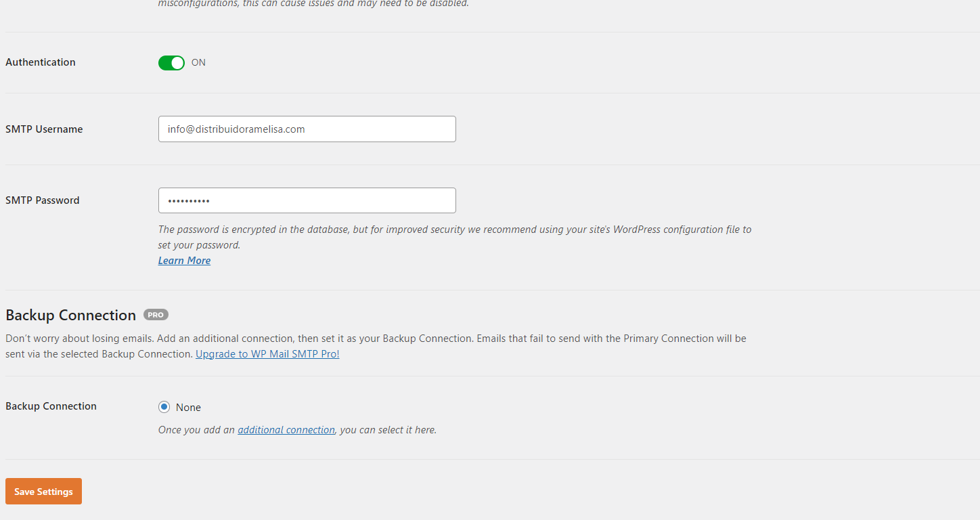
Task: Open the additional connection link
Action: point(286,430)
